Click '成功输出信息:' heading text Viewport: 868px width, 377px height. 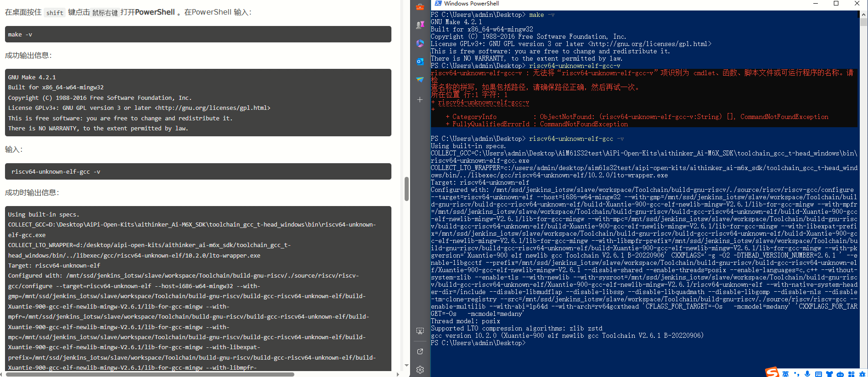tap(28, 55)
